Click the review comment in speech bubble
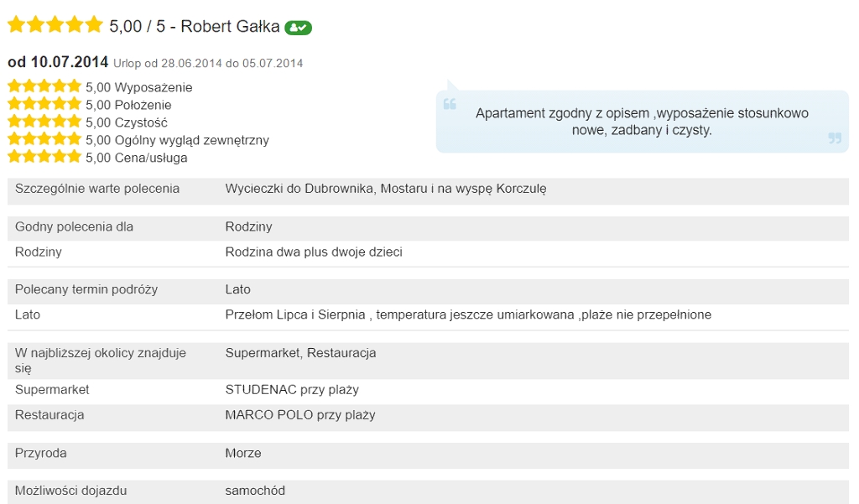 point(642,122)
